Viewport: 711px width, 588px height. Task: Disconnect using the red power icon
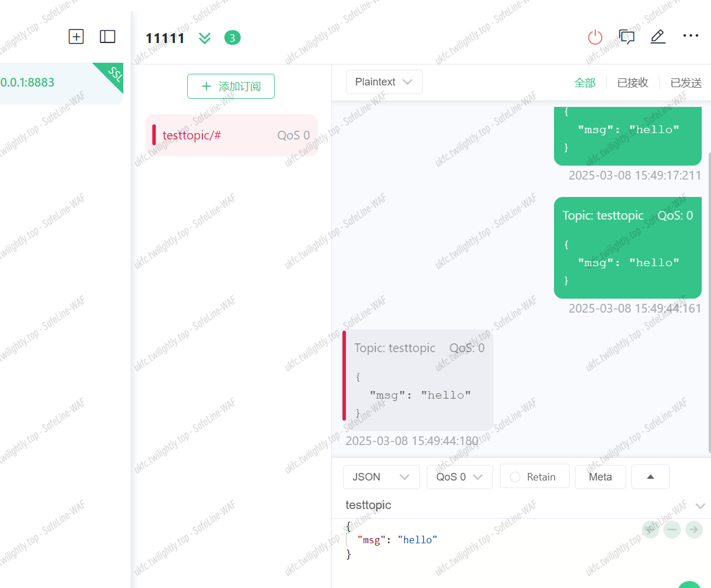pos(595,37)
